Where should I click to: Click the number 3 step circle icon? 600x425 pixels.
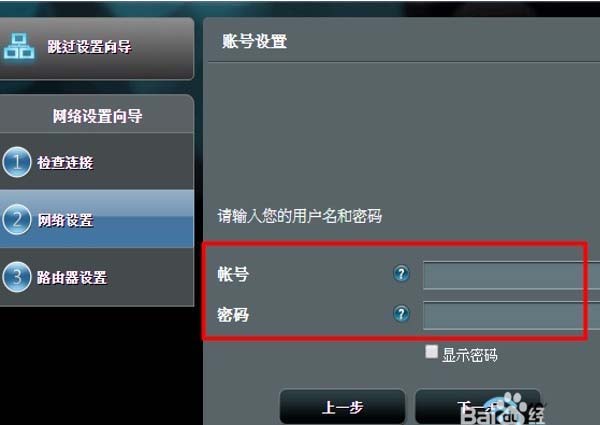(x=16, y=277)
